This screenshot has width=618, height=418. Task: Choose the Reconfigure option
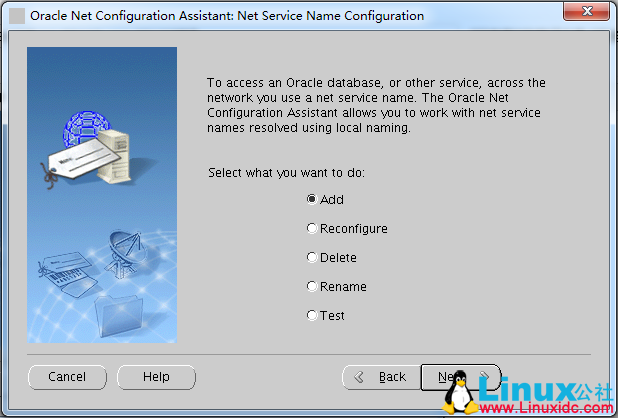click(312, 228)
